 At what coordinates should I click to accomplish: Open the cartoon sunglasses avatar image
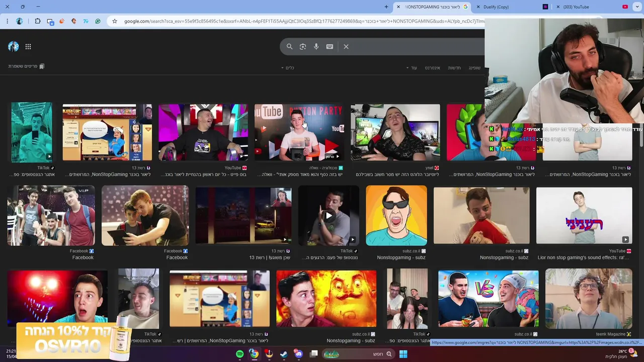[396, 216]
